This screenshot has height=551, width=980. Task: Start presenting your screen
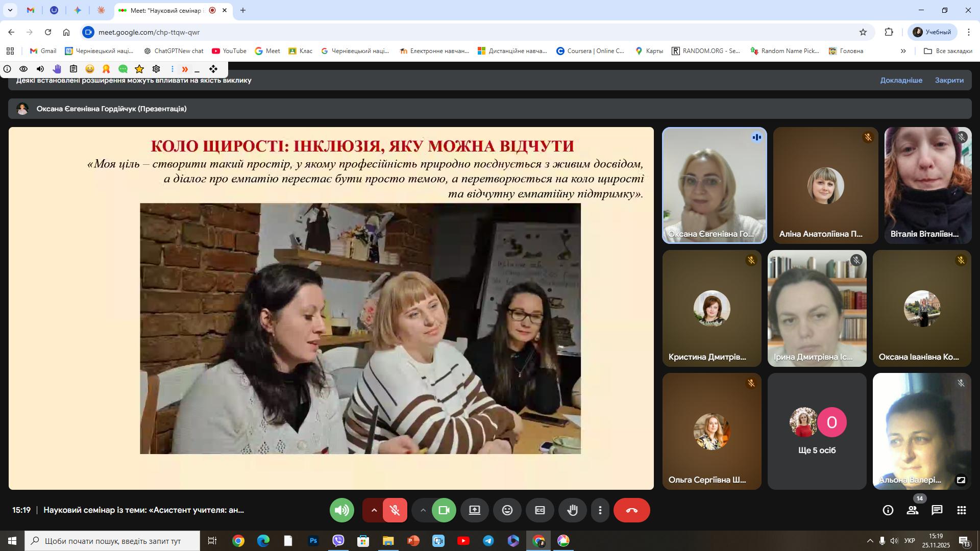click(475, 510)
